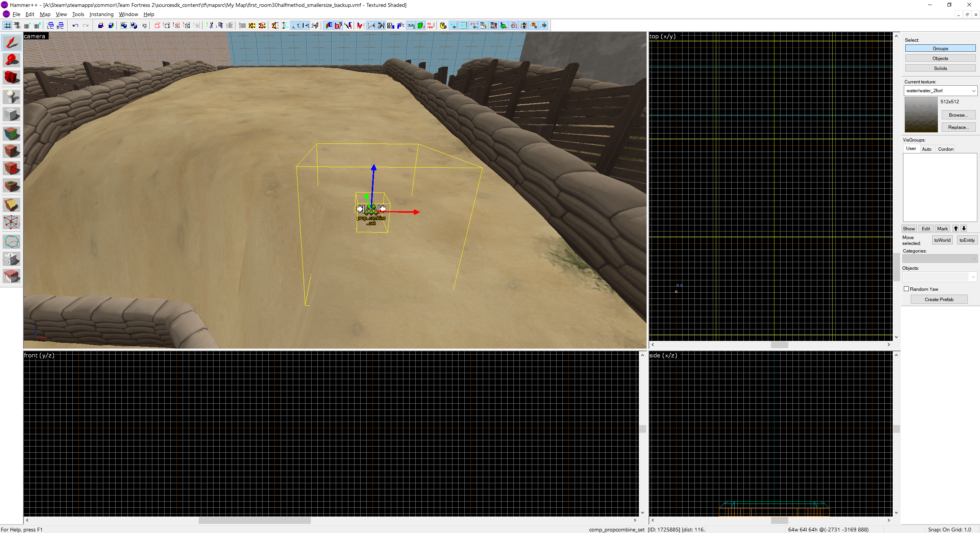The height and width of the screenshot is (533, 980).
Task: Select the Camera tool
Action: coord(11,77)
